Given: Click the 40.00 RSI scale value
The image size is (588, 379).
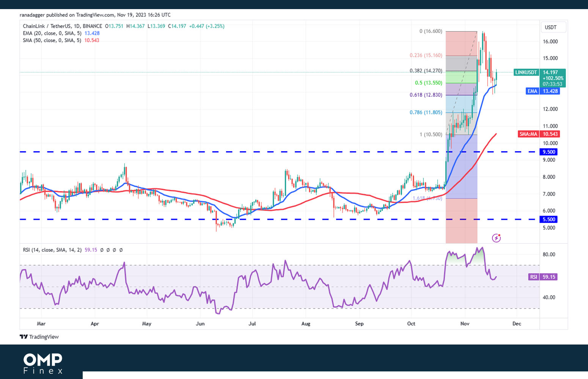Looking at the screenshot, I should click(x=549, y=298).
